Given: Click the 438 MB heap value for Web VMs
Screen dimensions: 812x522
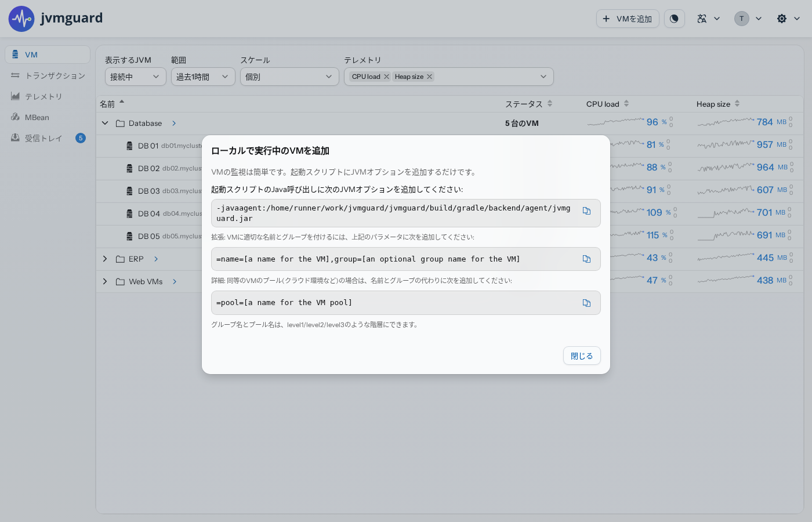Looking at the screenshot, I should click(772, 281).
